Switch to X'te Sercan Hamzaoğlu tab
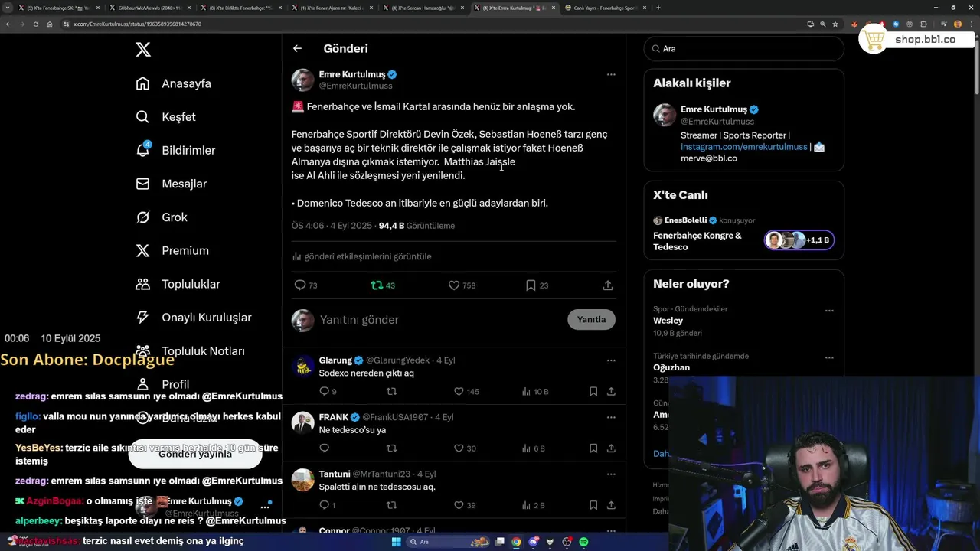The width and height of the screenshot is (980, 551). 423,8
